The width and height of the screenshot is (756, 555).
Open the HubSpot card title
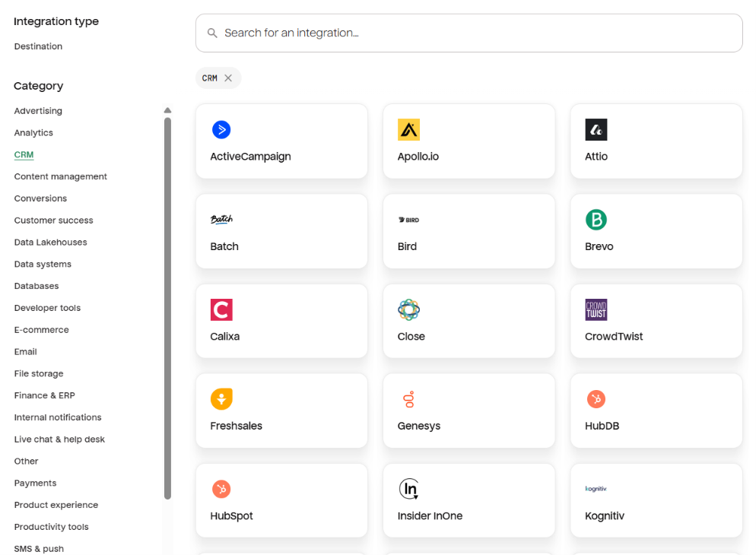pos(231,516)
